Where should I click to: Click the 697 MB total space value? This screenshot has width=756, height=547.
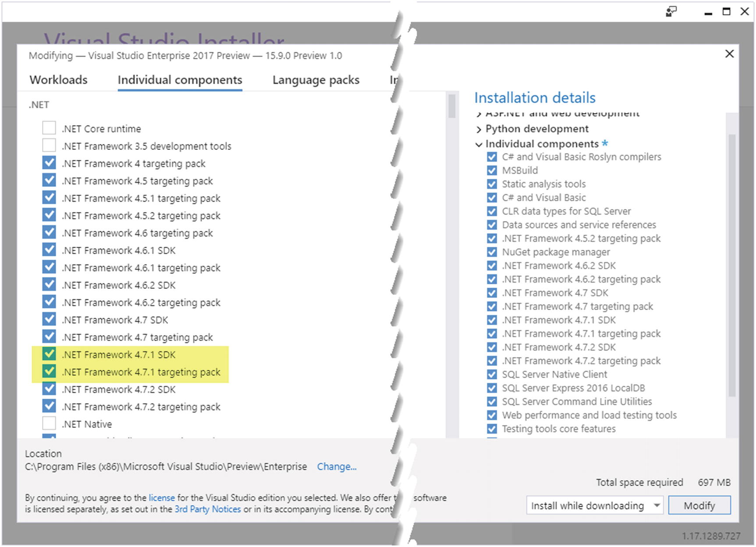[x=714, y=483]
